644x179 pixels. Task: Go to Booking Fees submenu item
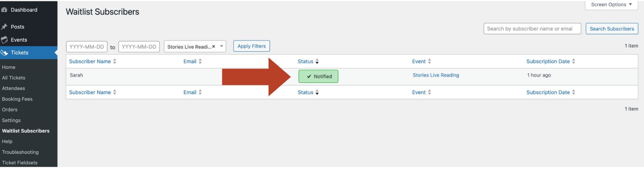[17, 99]
